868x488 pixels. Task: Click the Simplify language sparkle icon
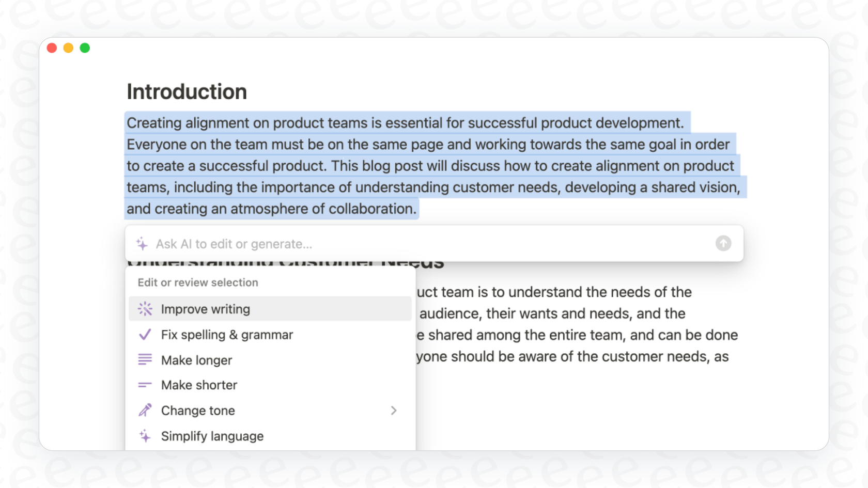[145, 436]
